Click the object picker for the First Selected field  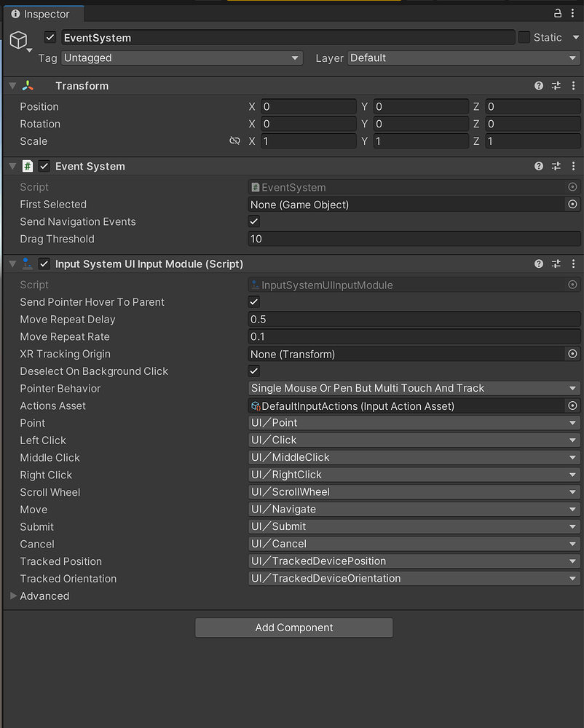[x=572, y=205]
